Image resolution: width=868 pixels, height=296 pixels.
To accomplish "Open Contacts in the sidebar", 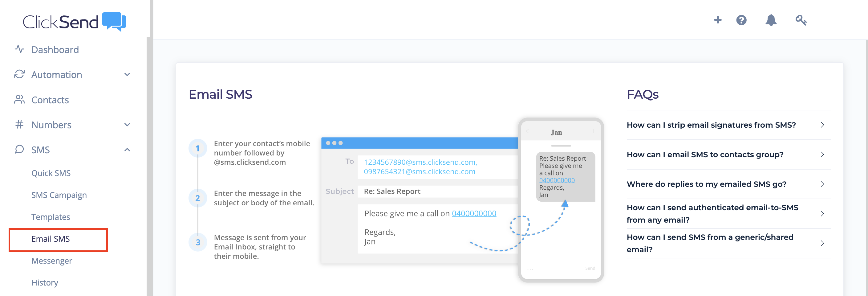I will click(x=50, y=100).
